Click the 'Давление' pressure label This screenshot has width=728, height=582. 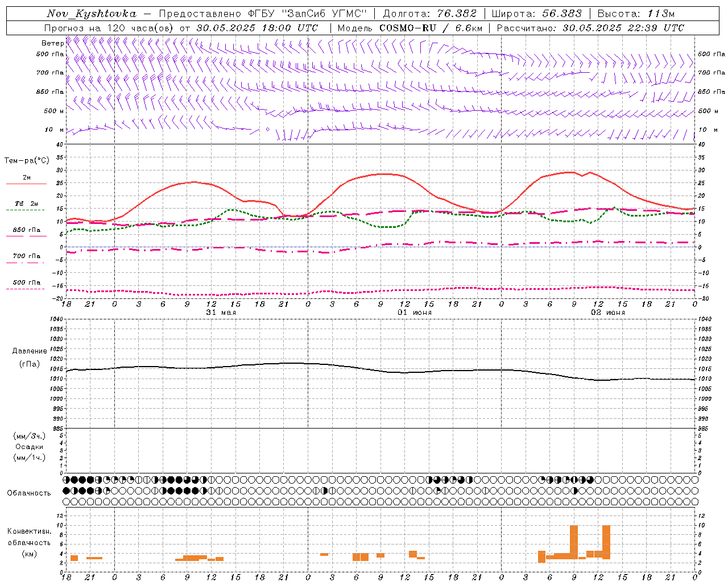click(x=30, y=351)
